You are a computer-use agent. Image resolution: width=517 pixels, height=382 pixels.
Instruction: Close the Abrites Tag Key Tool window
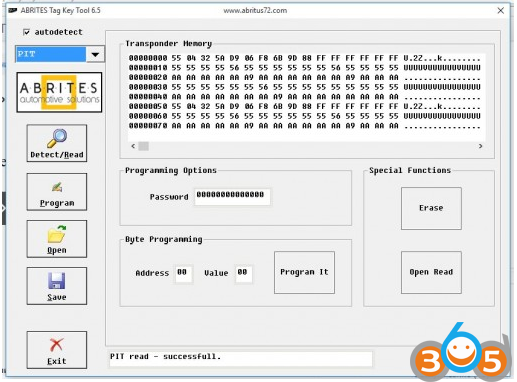click(x=500, y=11)
